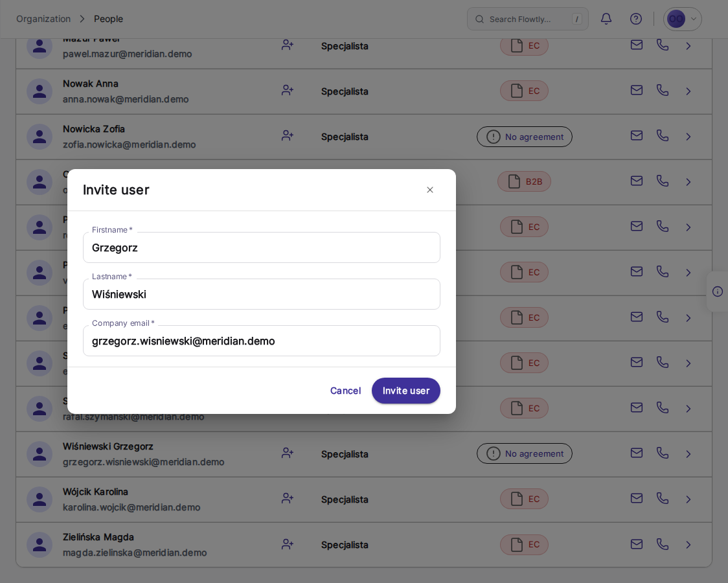Email the person in the B2B row

coord(637,181)
